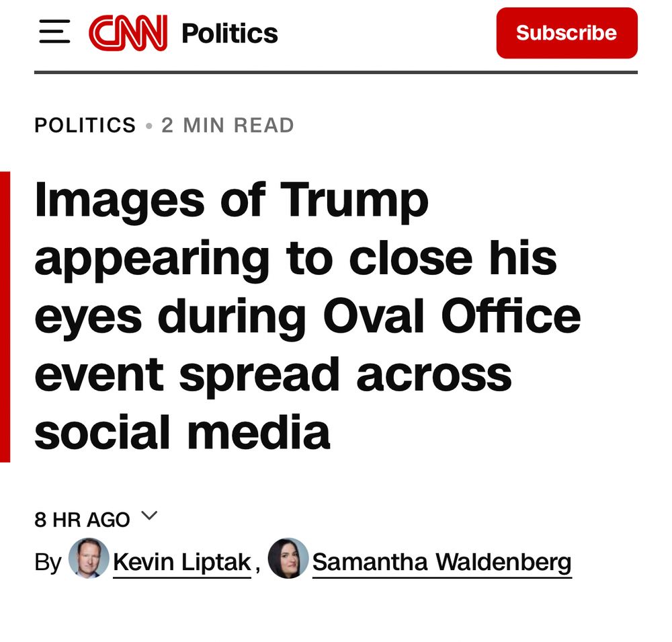Click the '2 MIN READ' label

[x=228, y=125]
